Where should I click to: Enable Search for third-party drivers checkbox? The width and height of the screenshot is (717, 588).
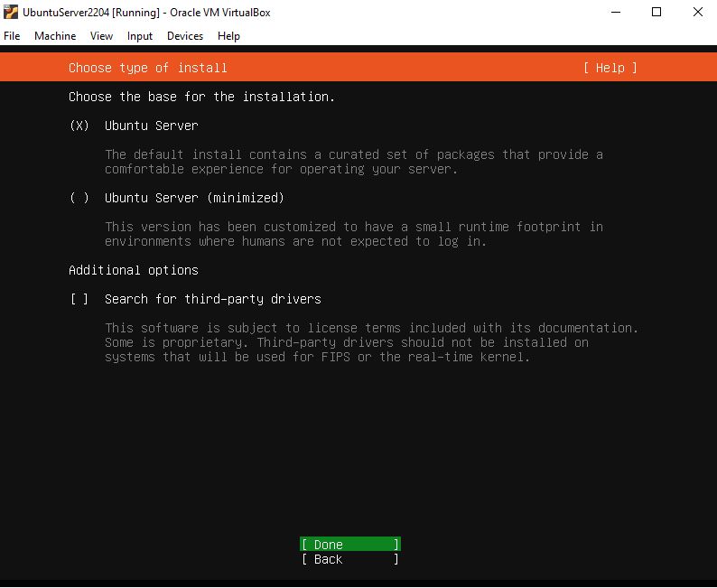pyautogui.click(x=79, y=299)
